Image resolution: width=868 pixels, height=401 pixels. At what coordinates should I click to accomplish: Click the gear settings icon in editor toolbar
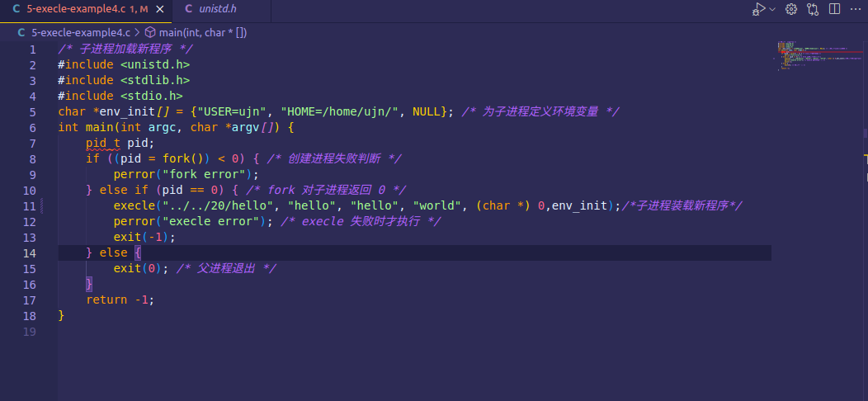(x=791, y=9)
